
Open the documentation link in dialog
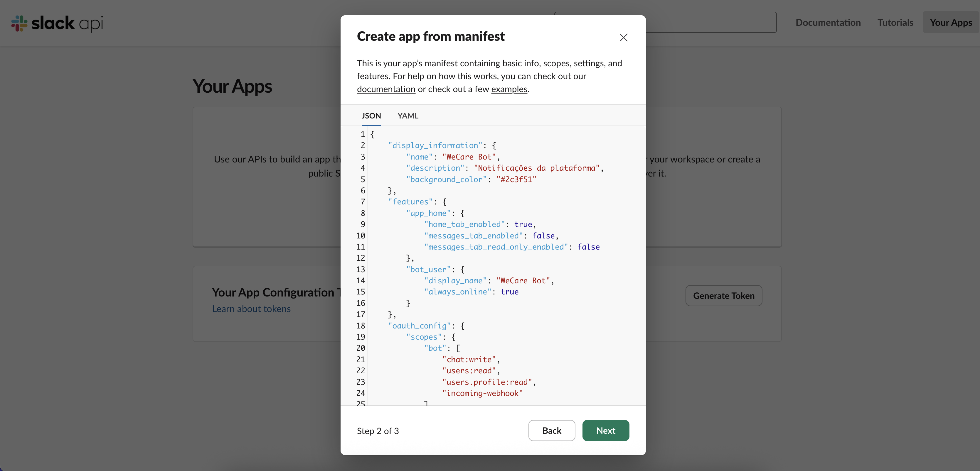pos(386,89)
